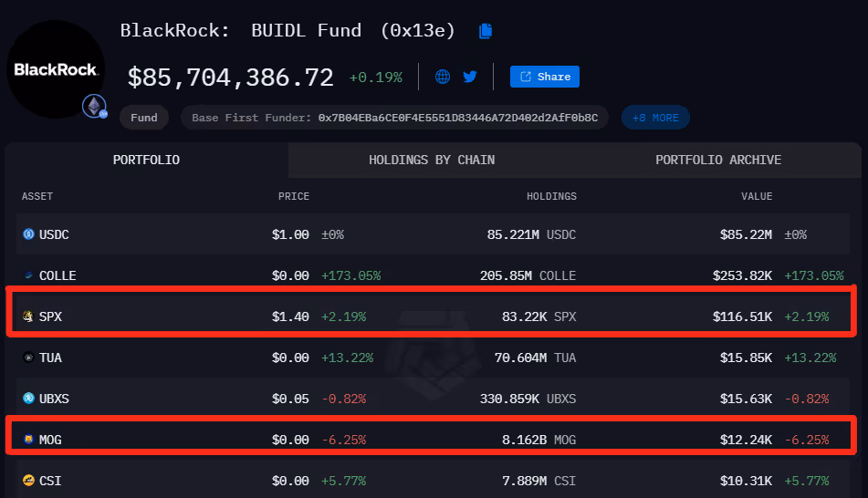Click the $253.82K COLLE value
The width and height of the screenshot is (868, 498).
coord(742,275)
